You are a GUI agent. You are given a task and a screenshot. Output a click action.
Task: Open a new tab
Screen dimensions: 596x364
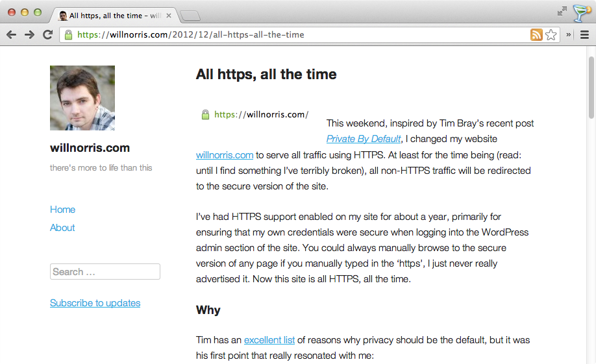click(x=190, y=16)
